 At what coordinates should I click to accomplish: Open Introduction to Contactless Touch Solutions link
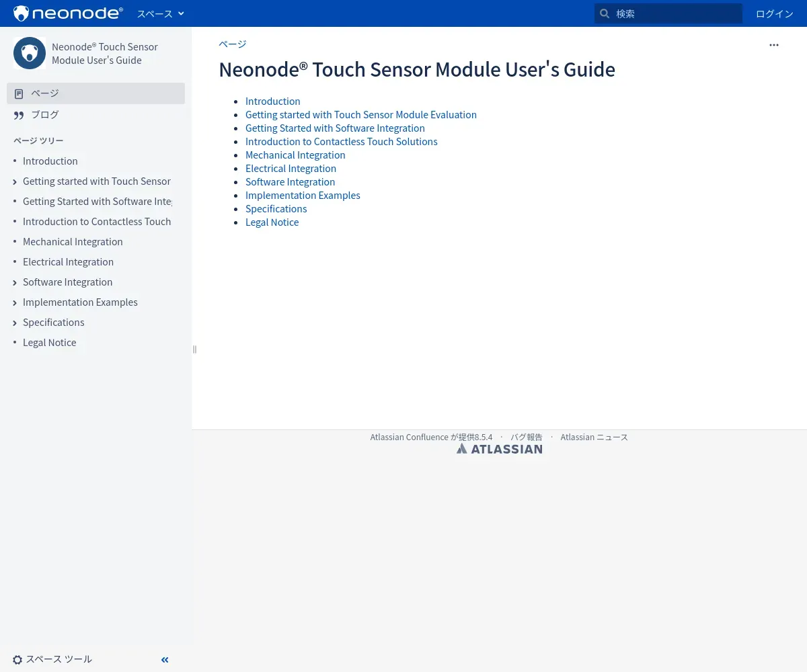point(342,141)
